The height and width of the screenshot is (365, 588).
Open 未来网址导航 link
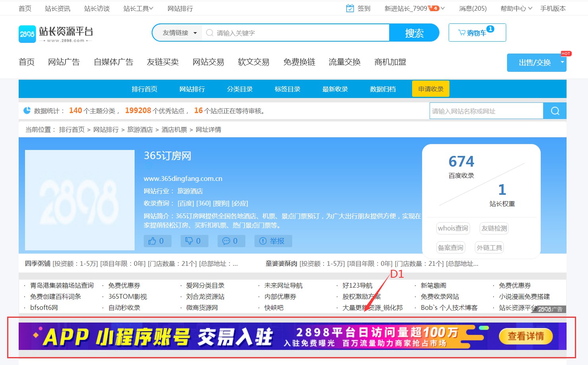(x=283, y=285)
